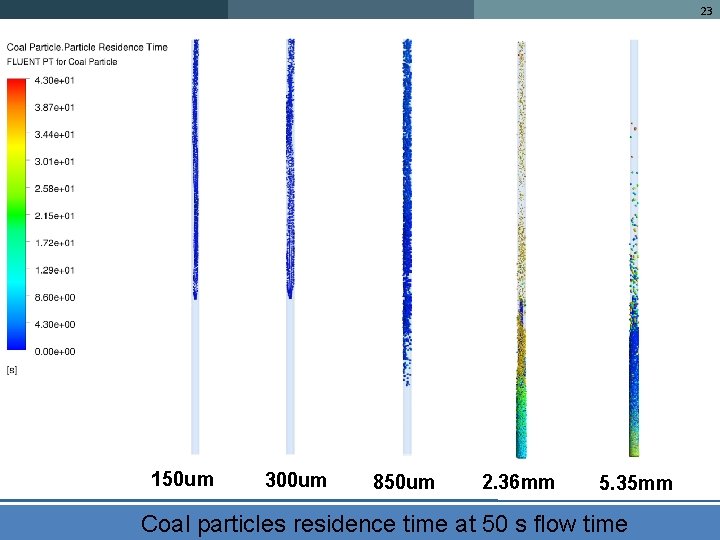Click legend value 8.60e+00

click(55, 298)
